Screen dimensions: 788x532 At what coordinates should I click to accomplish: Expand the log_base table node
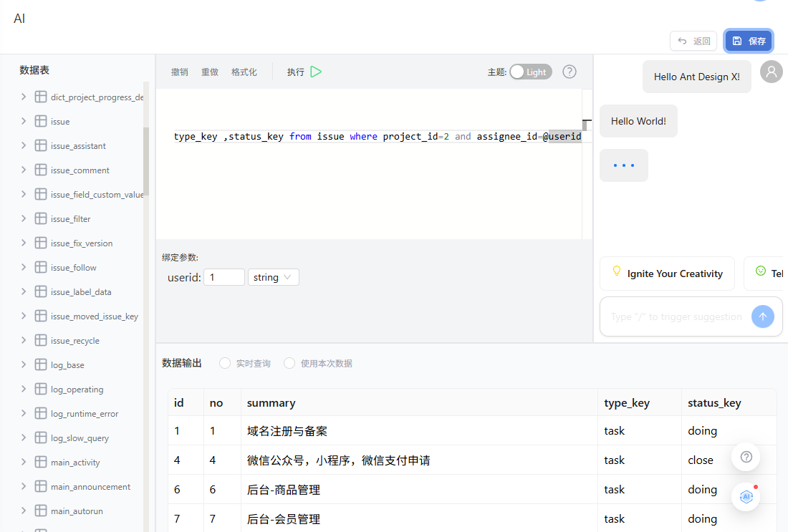pyautogui.click(x=23, y=364)
